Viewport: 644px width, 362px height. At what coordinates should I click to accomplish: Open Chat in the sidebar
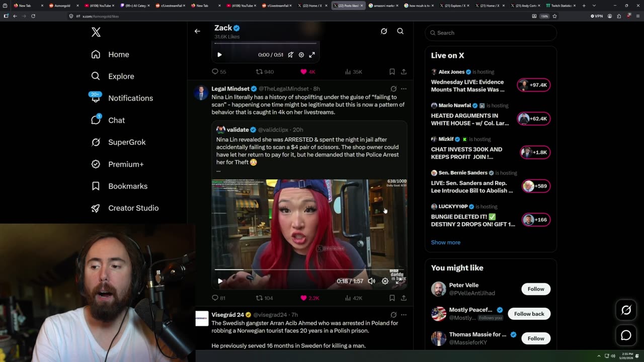[108, 120]
